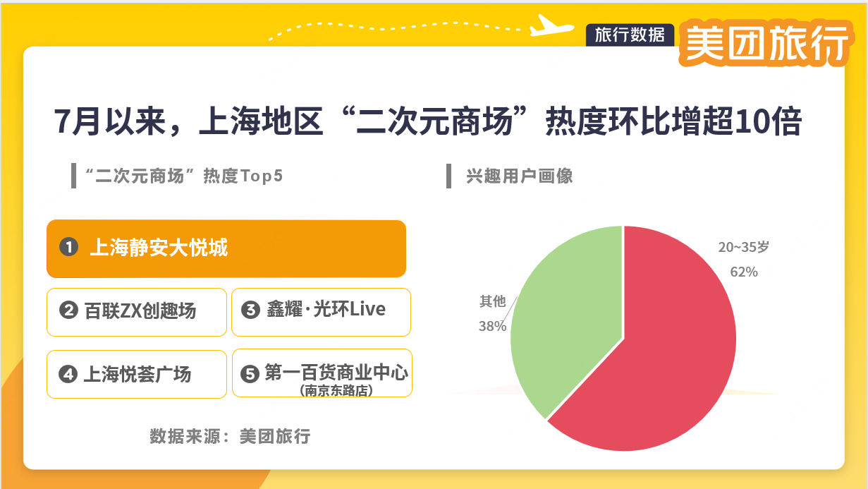The width and height of the screenshot is (868, 489).
Task: Click the 兴趣用户画像 section heading
Action: (x=519, y=176)
